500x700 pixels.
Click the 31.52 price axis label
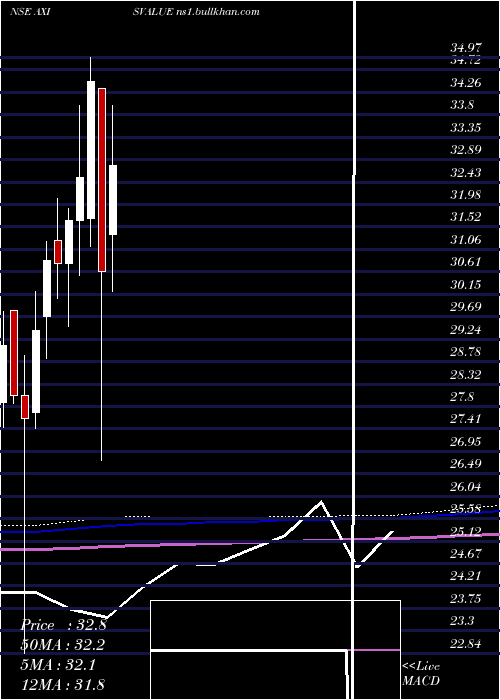point(466,217)
